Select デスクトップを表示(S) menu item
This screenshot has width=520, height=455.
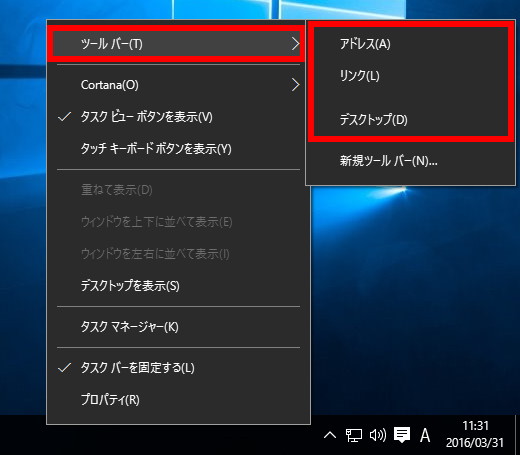point(178,286)
